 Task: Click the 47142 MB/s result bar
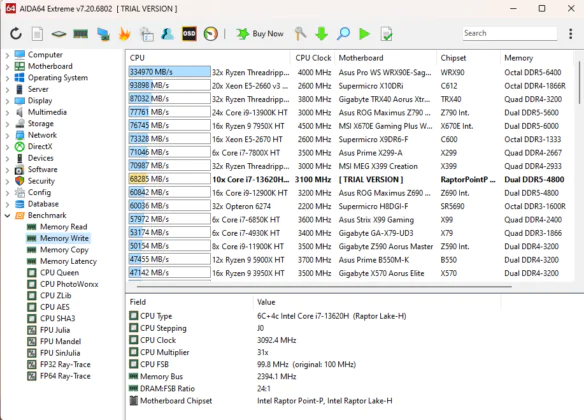click(x=169, y=273)
